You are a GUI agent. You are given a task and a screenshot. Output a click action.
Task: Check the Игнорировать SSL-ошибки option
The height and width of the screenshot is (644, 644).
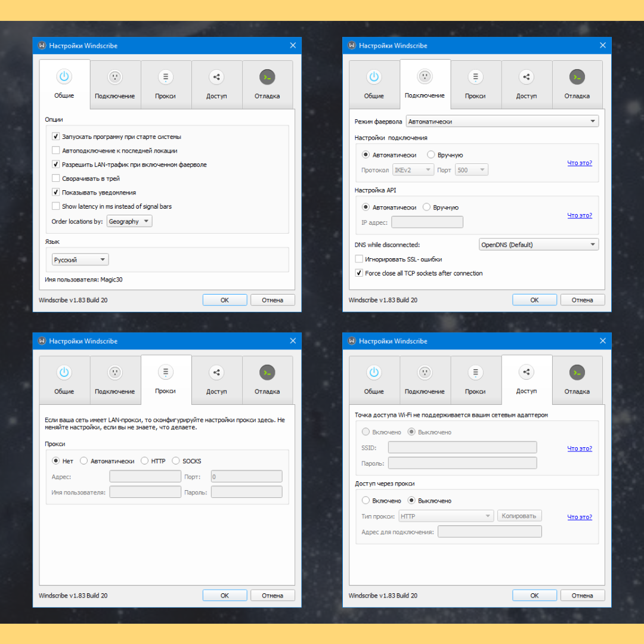[x=359, y=259]
